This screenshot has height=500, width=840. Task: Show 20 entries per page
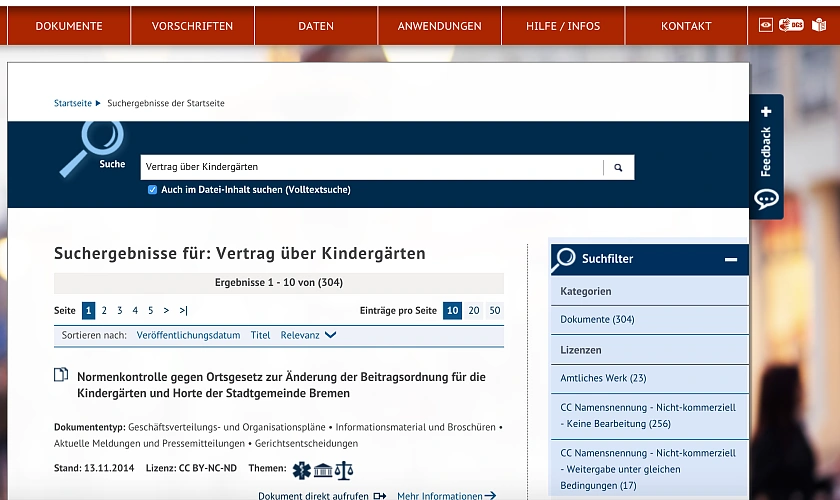pos(474,310)
